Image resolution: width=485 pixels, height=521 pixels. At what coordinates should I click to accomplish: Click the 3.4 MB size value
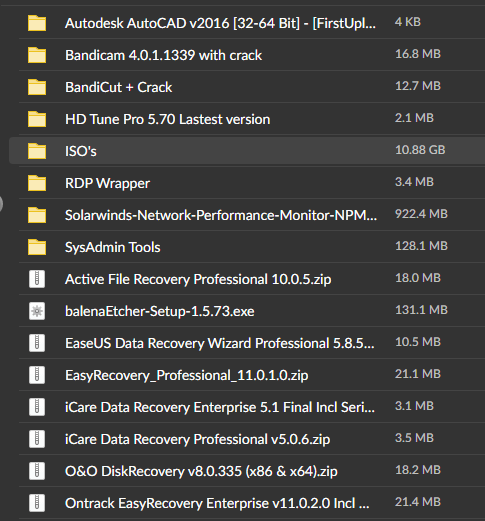coord(414,182)
